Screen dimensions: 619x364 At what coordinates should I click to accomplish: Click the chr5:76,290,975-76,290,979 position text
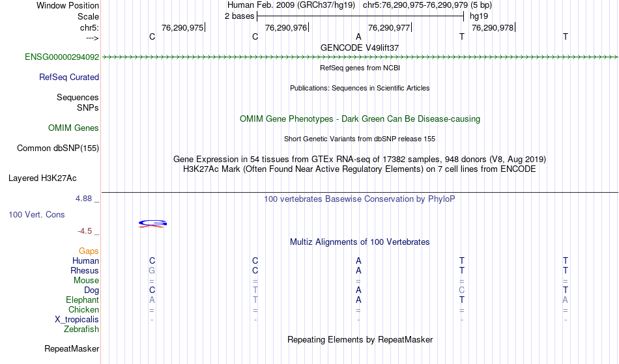415,5
